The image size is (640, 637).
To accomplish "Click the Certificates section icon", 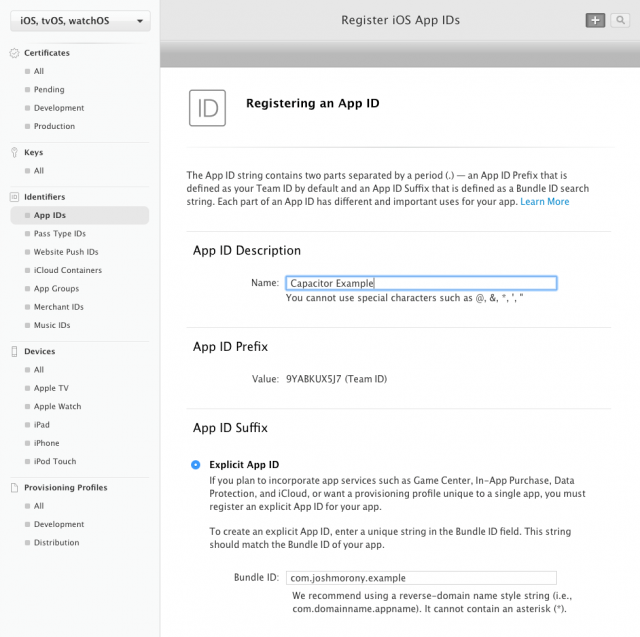I will (x=14, y=53).
